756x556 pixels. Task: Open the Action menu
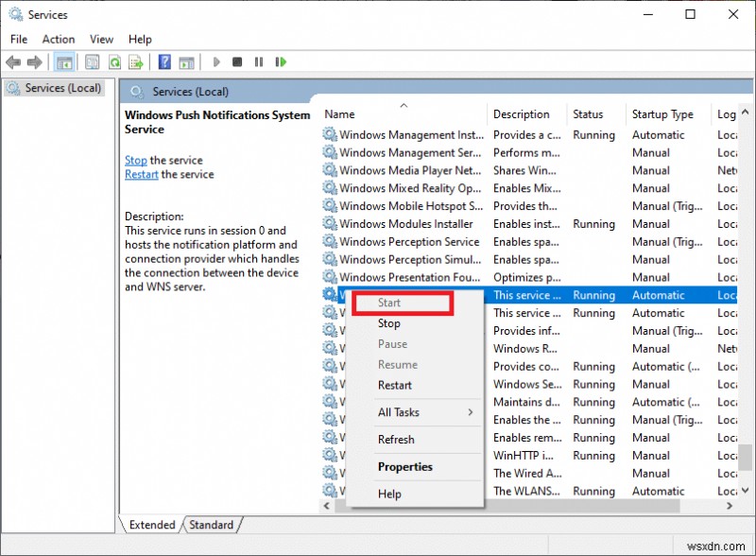coord(59,39)
